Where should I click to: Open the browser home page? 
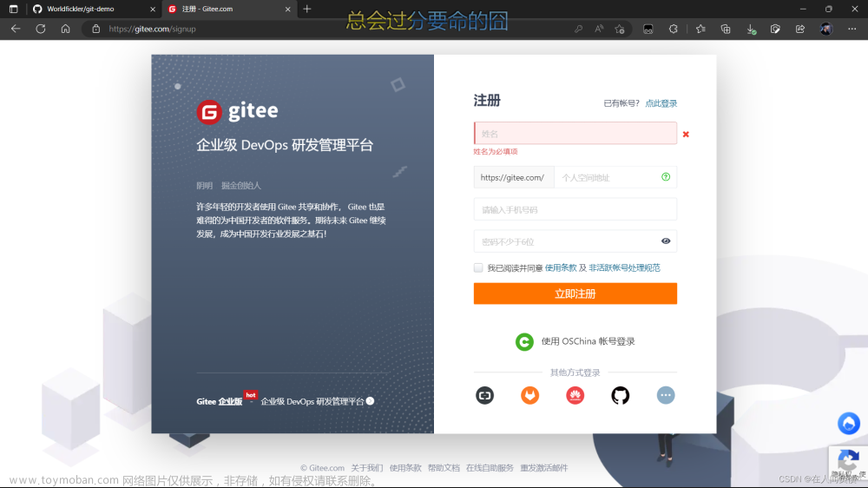point(65,29)
